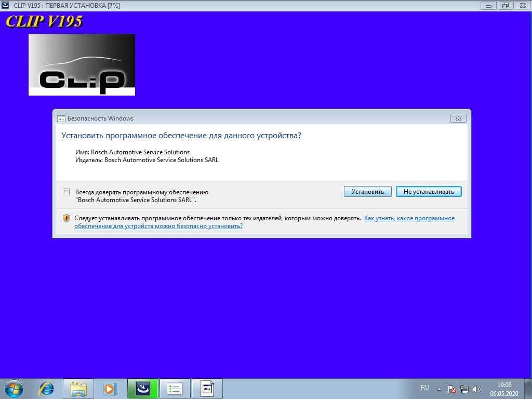Enable always trust Bosch software checkbox
532x399 pixels.
point(66,192)
